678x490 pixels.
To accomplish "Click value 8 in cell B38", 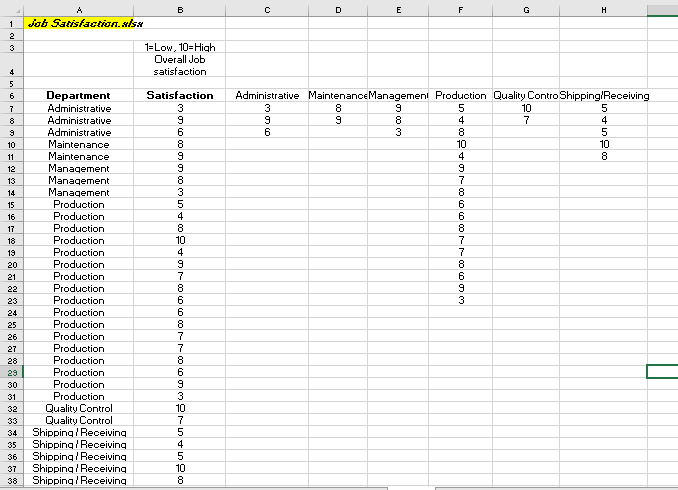I will click(x=180, y=480).
